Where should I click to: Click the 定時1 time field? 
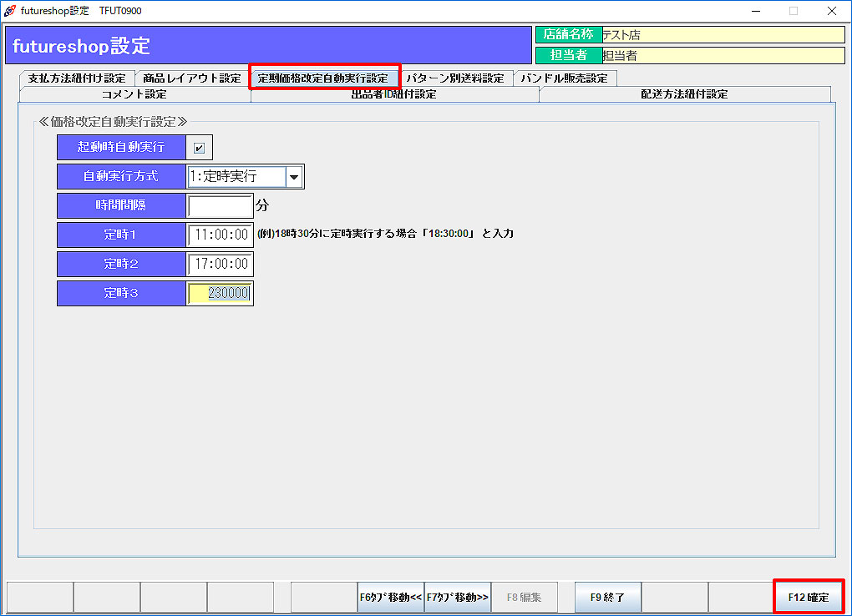221,235
